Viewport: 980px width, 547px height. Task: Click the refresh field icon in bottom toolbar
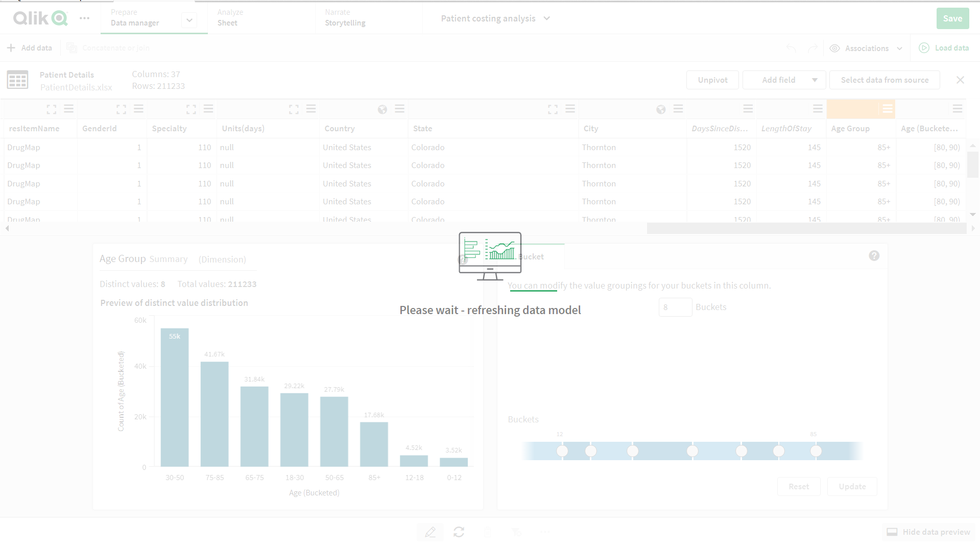tap(459, 532)
